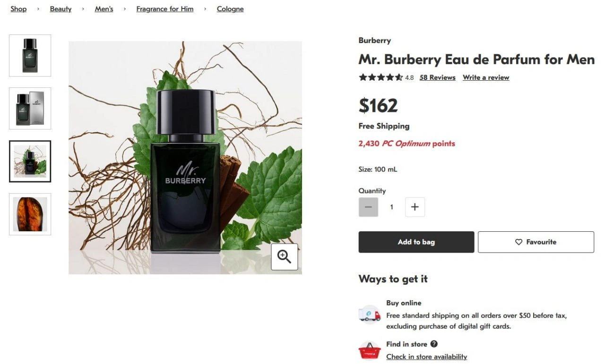Screen dimensions: 605x364
Task: Click the heart Favourite button
Action: click(536, 242)
